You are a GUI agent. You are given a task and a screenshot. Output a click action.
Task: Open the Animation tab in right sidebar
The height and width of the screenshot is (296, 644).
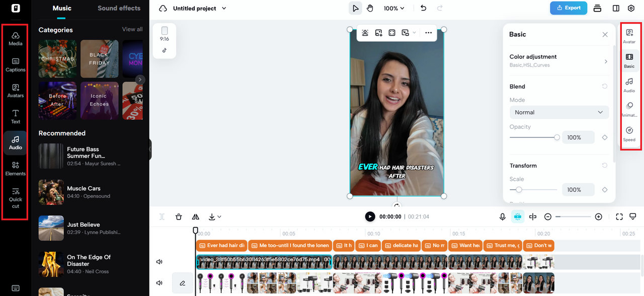629,110
